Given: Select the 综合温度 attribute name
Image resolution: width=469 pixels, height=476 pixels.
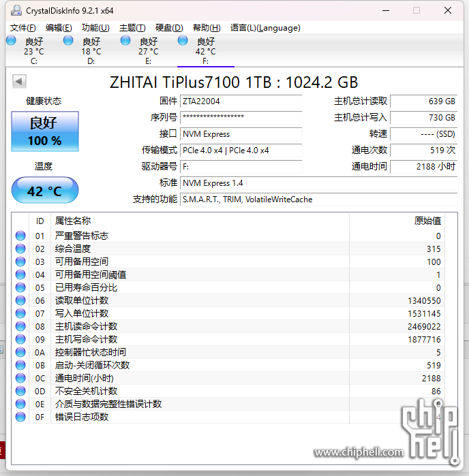Looking at the screenshot, I should point(73,249).
